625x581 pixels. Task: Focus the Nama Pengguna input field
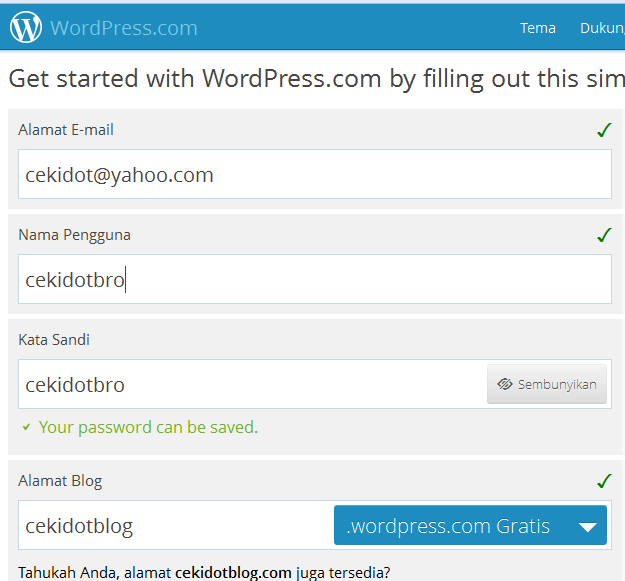point(315,279)
